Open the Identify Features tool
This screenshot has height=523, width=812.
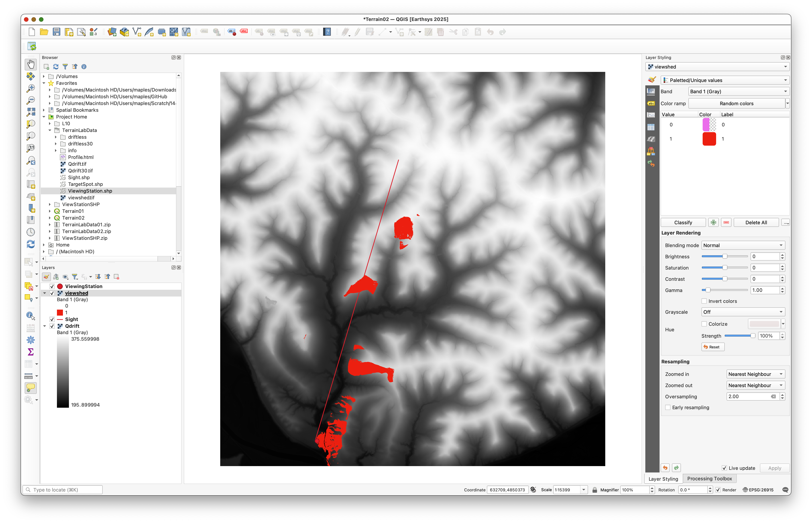pos(31,315)
